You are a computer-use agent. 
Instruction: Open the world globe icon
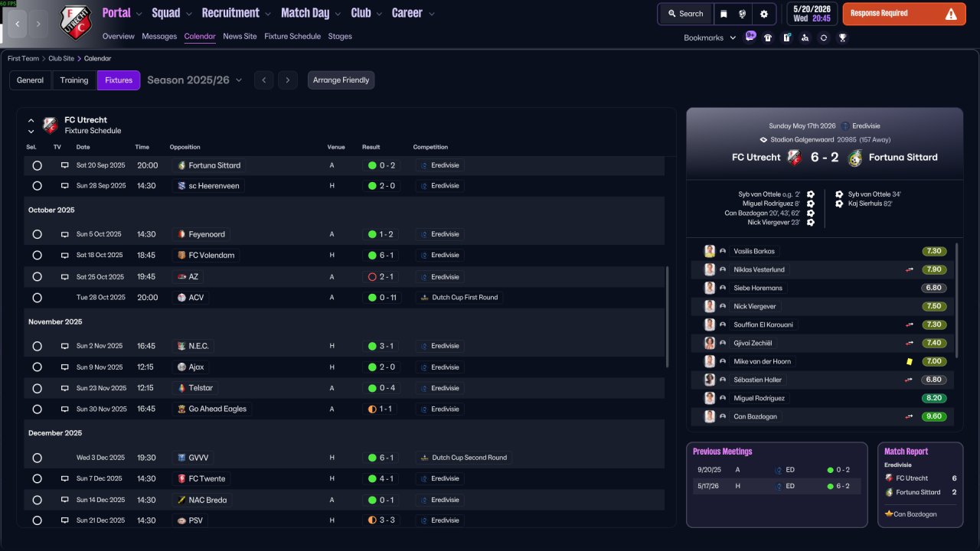743,14
